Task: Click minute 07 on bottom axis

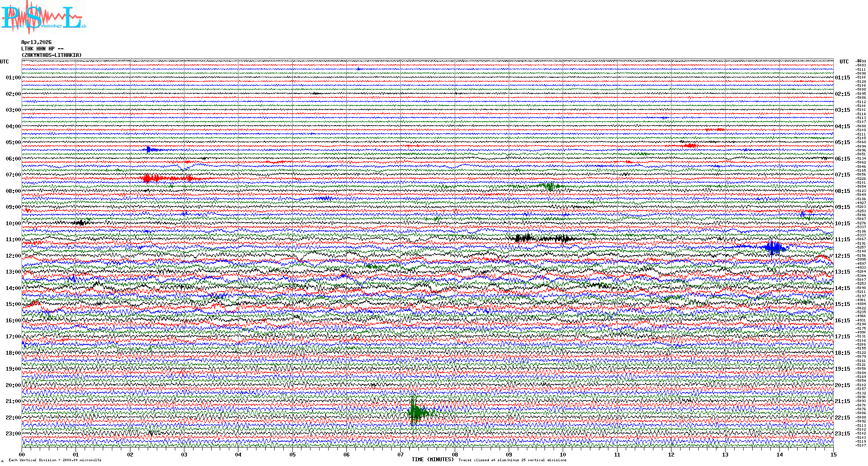Action: pos(401,454)
